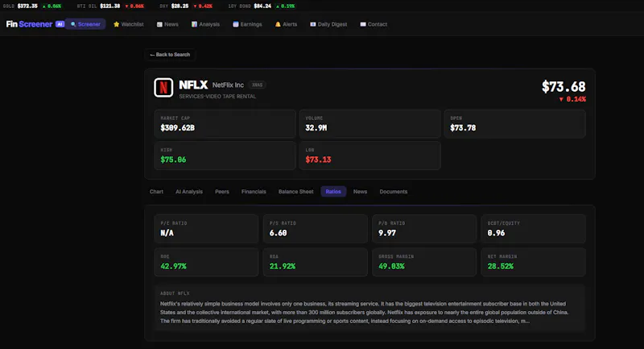Click the WTI Oil ticker price $121.38

110,6
